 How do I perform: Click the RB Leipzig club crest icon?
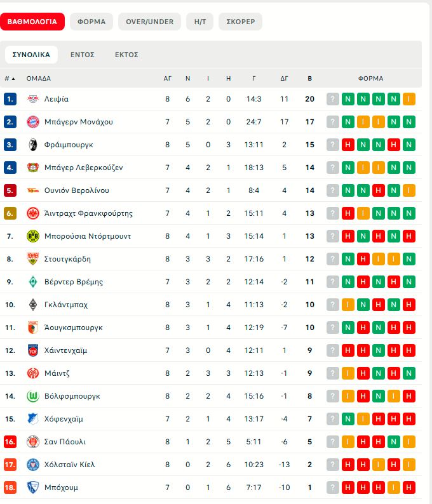tap(33, 99)
